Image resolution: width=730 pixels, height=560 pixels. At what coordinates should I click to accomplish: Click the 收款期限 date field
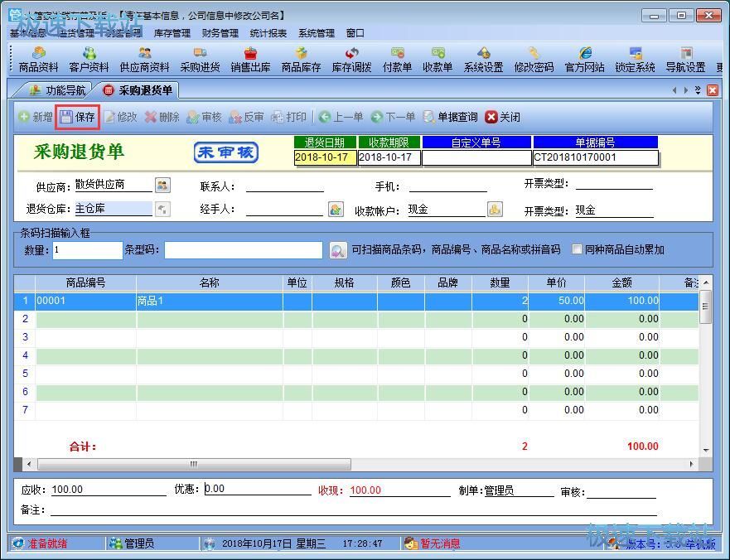pos(389,157)
